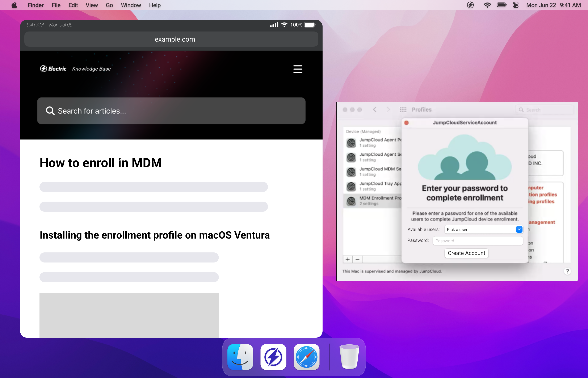Click the Password input field
588x378 pixels.
(477, 241)
